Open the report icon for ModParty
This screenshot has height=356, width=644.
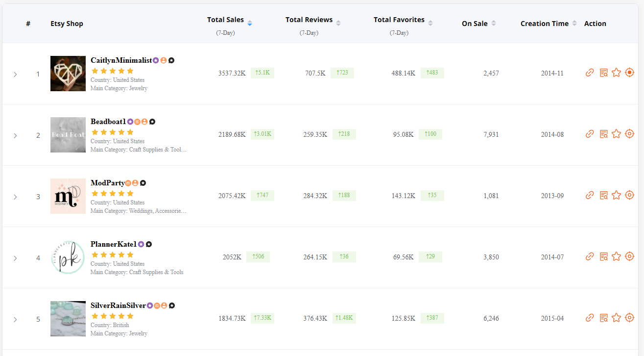tap(603, 195)
